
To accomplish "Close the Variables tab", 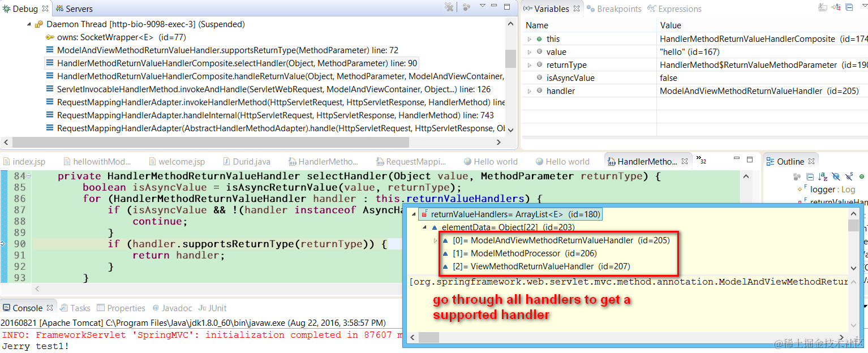I will pyautogui.click(x=577, y=8).
